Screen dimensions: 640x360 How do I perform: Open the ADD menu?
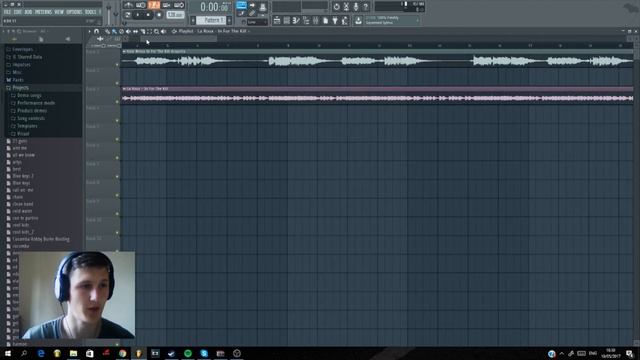tap(28, 12)
